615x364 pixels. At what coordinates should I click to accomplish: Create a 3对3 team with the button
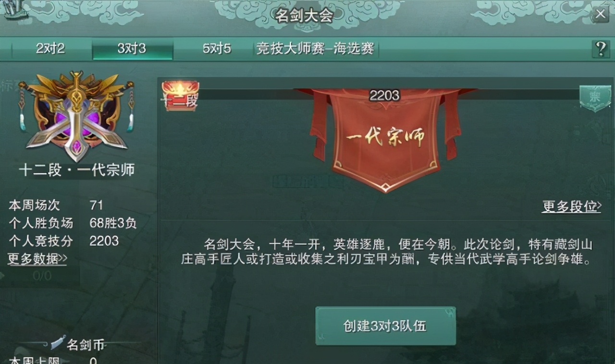[385, 326]
